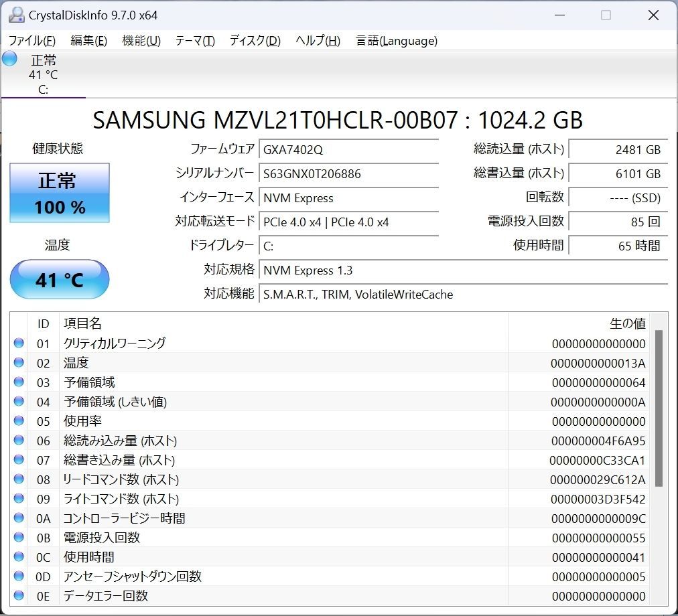Screen dimensions: 678x616
Task: Click the firmware field GXA7402Q
Action: coord(348,149)
